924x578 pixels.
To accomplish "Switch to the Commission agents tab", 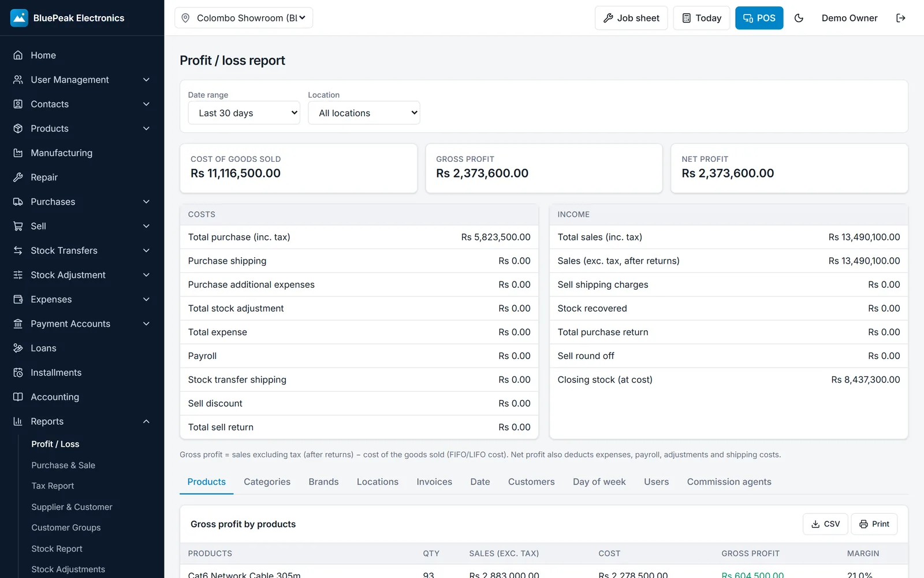I will 729,482.
